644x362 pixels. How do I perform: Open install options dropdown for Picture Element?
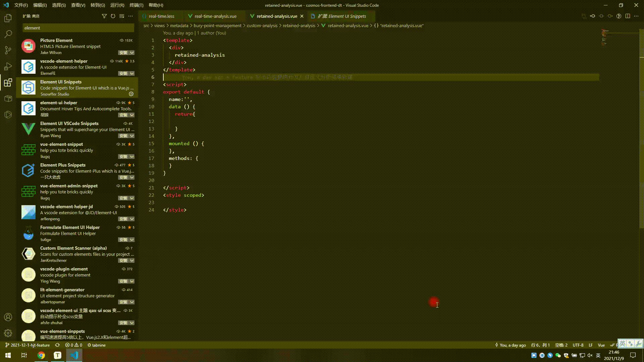pyautogui.click(x=132, y=53)
